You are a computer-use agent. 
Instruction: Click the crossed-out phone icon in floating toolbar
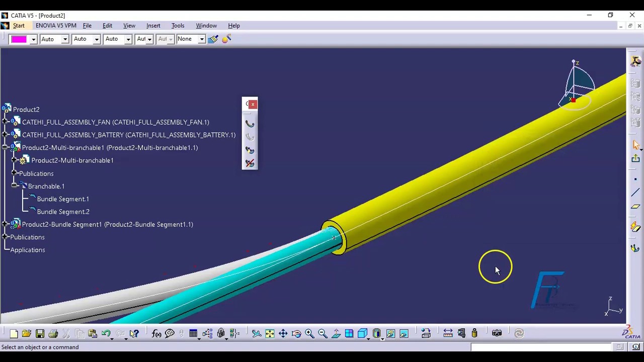pyautogui.click(x=250, y=163)
